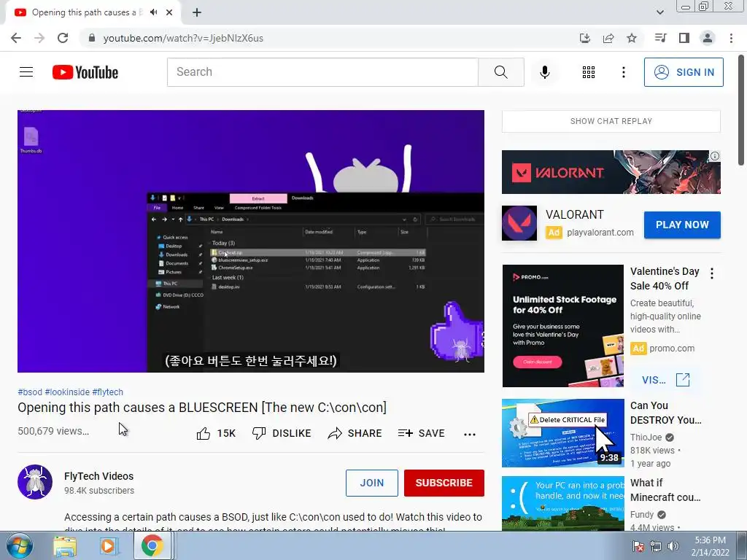Click the browser forward arrow

pyautogui.click(x=39, y=38)
